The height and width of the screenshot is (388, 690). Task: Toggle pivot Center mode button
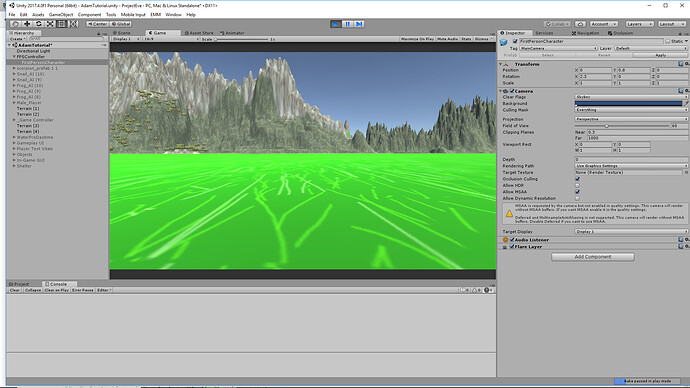[x=97, y=24]
